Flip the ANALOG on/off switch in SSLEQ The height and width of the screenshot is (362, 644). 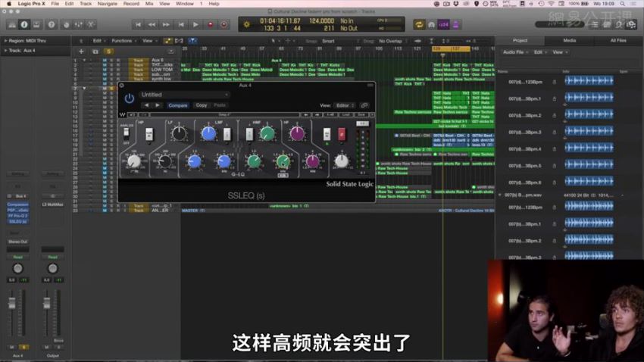(126, 133)
